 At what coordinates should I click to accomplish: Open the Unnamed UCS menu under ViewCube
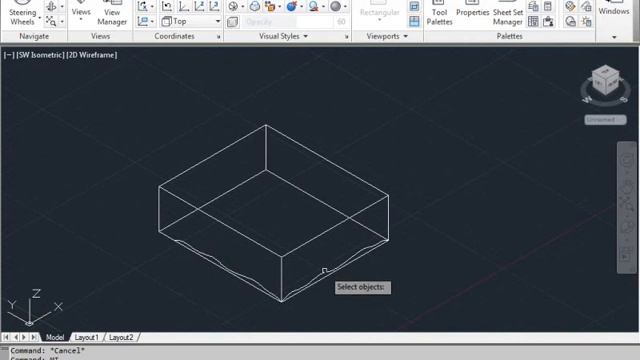(605, 120)
